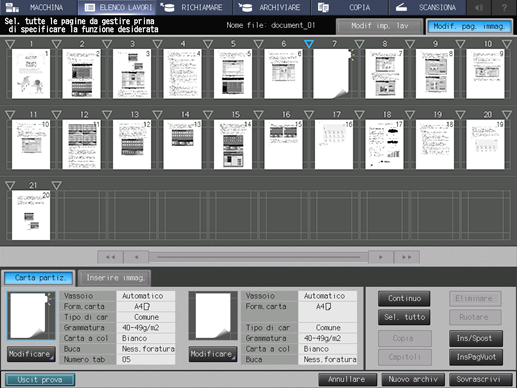Select the tab paper preview icon

click(x=31, y=316)
